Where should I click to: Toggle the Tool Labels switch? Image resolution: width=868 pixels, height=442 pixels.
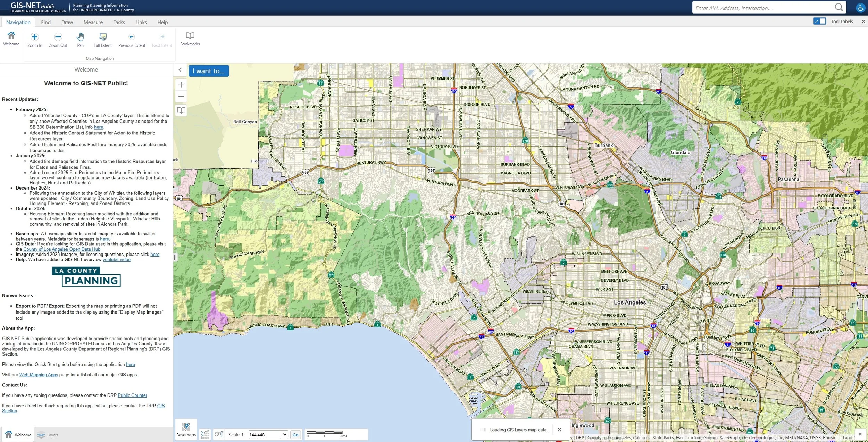pos(819,21)
